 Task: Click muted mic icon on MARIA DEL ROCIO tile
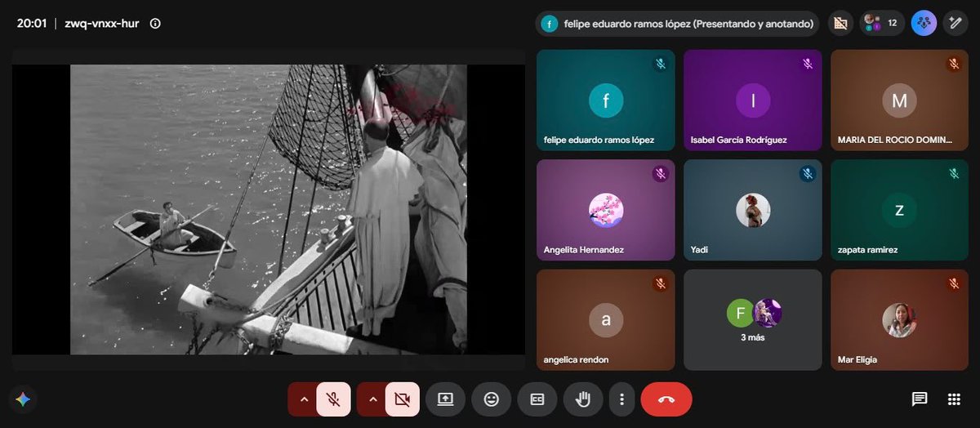(x=954, y=64)
